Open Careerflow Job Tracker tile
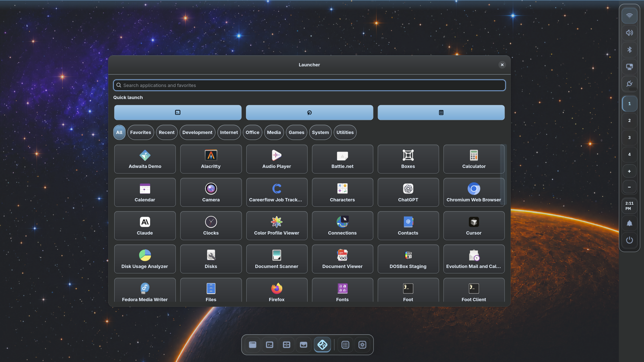The height and width of the screenshot is (362, 644). 277,192
